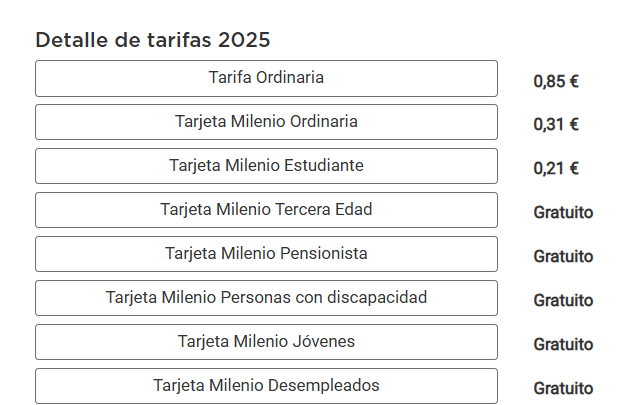The image size is (638, 405).
Task: Click Tarjeta Milenio Tercera Edad box
Action: [x=266, y=210]
